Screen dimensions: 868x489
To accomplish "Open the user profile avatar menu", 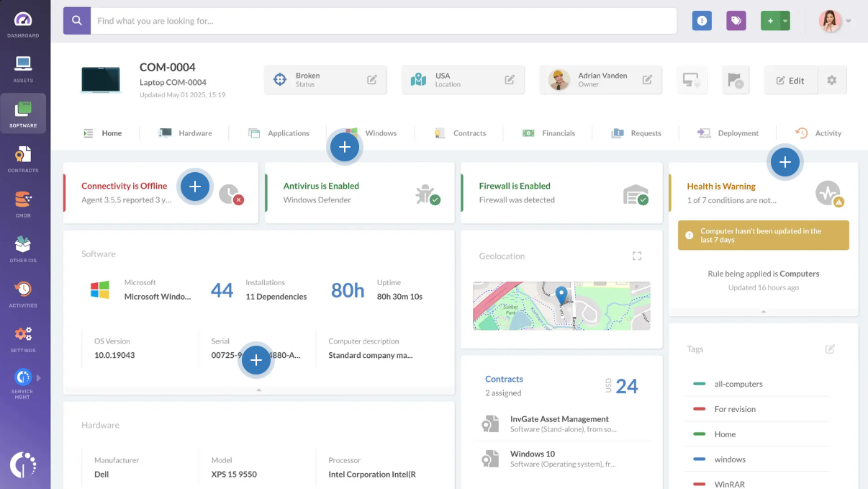I will pyautogui.click(x=831, y=21).
